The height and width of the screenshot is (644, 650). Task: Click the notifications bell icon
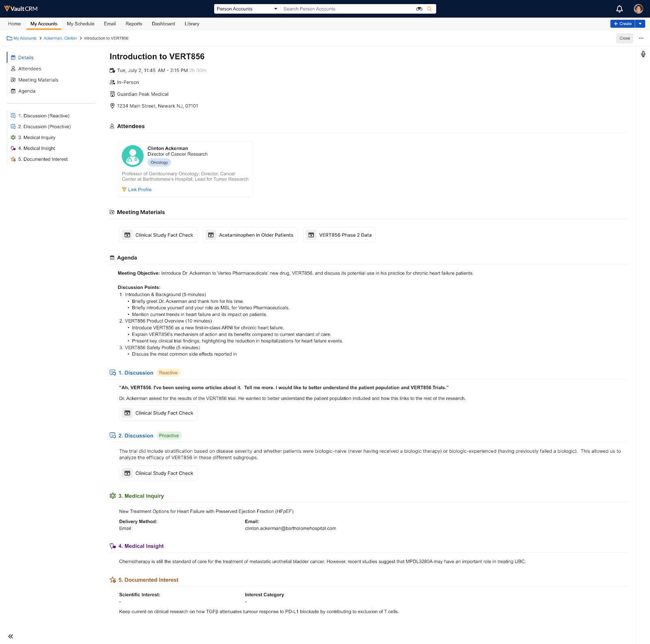(x=619, y=9)
